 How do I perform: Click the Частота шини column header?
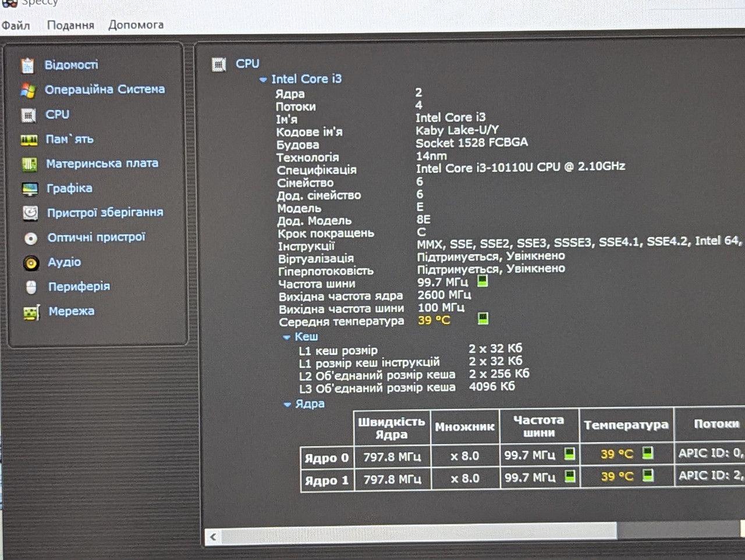(x=539, y=426)
